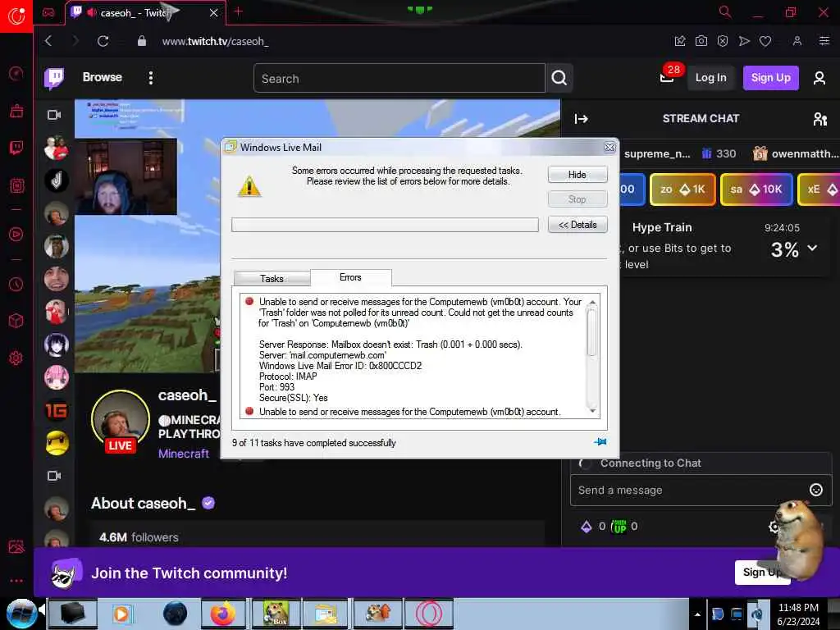This screenshot has height=630, width=840.
Task: Open emote picker in chat box
Action: coord(816,490)
